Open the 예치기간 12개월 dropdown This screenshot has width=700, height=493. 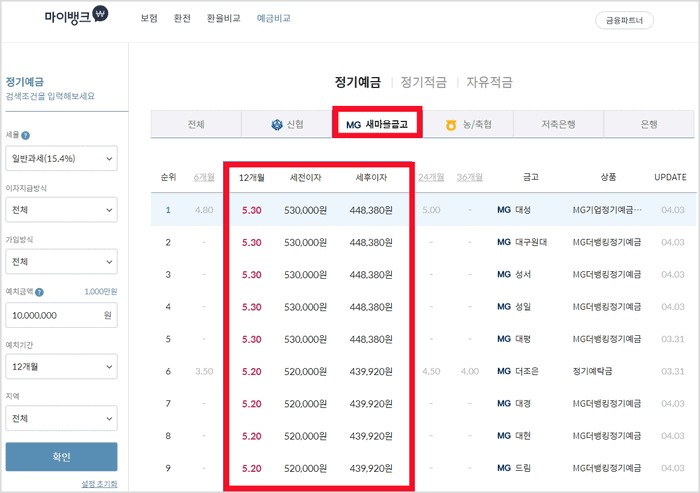coord(62,367)
